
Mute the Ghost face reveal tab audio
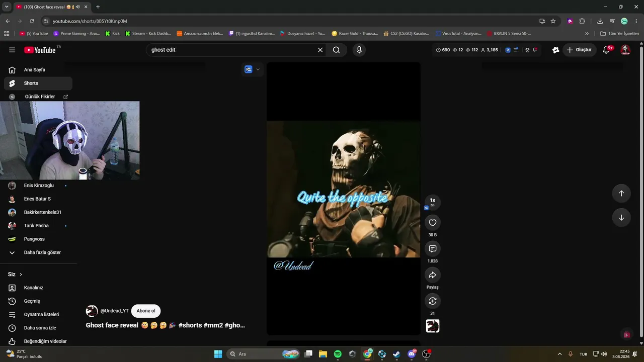(x=77, y=7)
